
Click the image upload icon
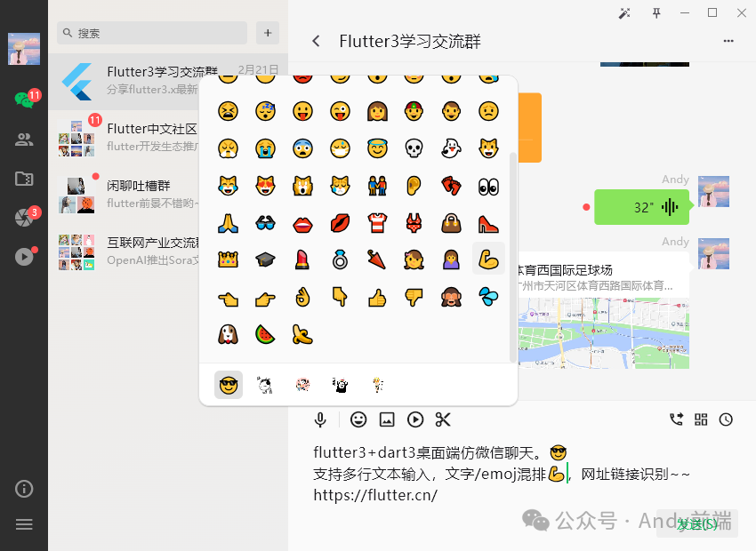(387, 420)
